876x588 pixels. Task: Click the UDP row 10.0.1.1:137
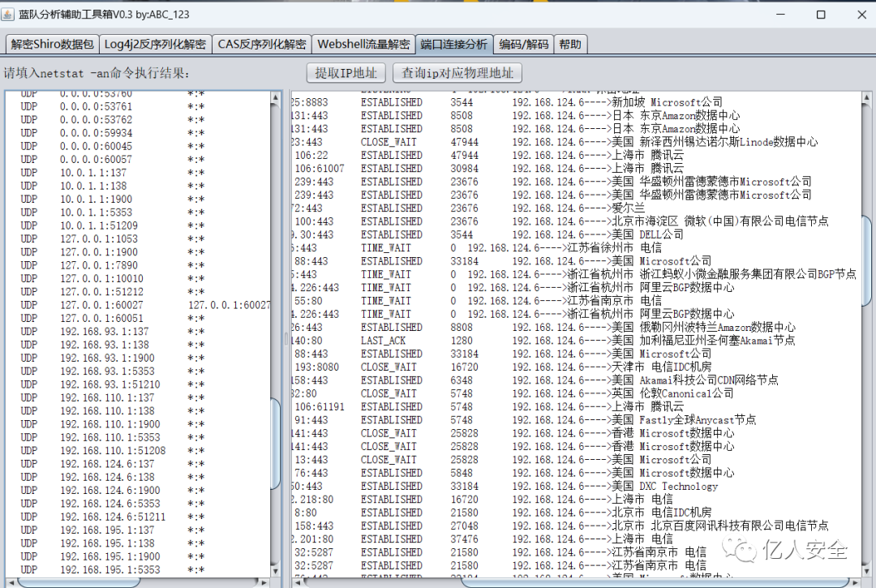(112, 173)
